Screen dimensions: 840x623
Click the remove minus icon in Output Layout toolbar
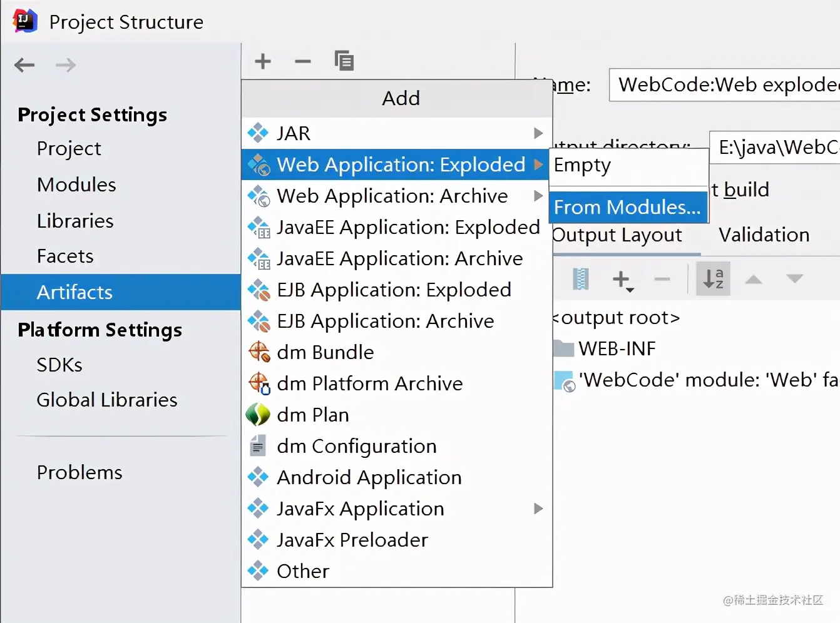tap(662, 280)
